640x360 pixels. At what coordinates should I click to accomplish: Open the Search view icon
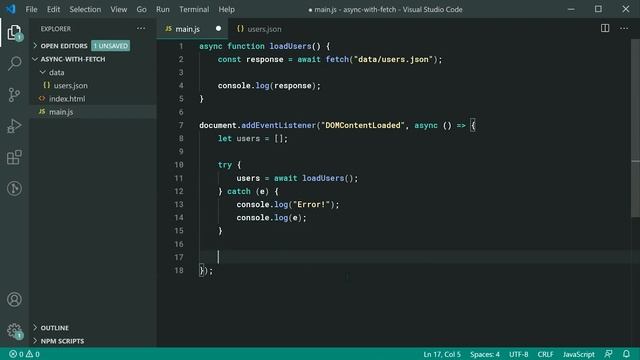coord(14,63)
